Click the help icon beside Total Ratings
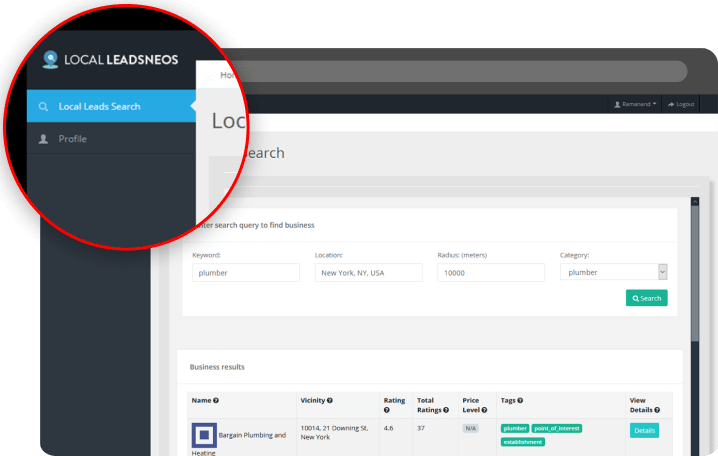The image size is (718, 456). (446, 410)
